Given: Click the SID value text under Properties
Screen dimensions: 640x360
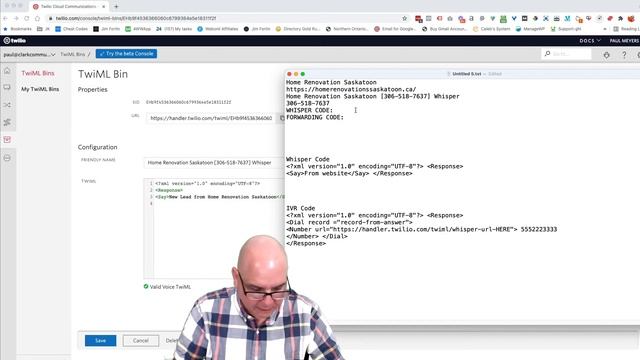Looking at the screenshot, I should 188,102.
